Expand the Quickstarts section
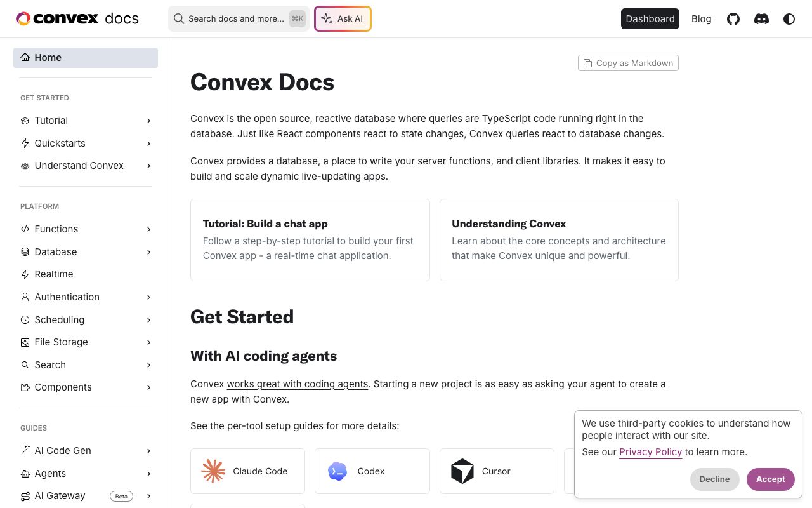 click(x=148, y=144)
